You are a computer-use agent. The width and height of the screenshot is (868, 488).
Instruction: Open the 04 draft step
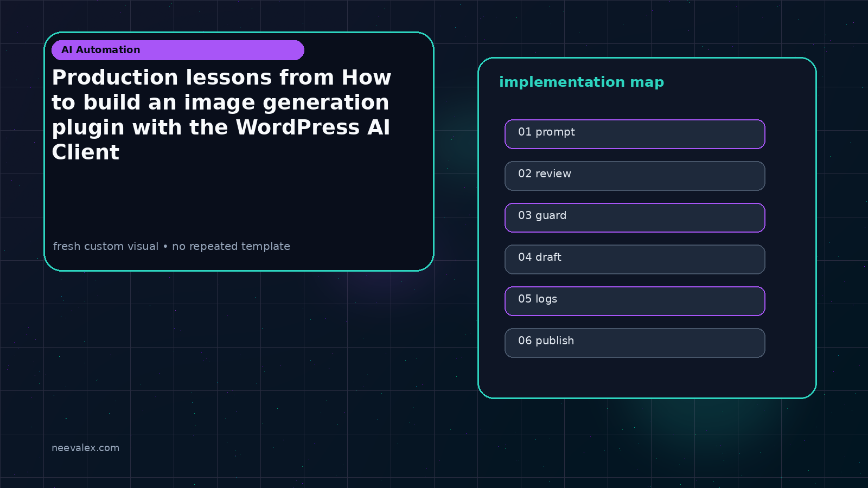(x=635, y=259)
